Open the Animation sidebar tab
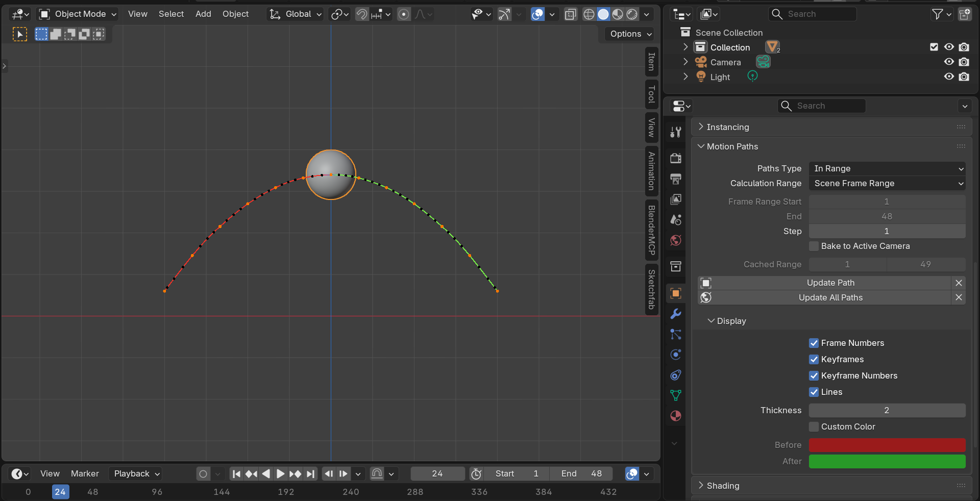The height and width of the screenshot is (501, 980). (652, 171)
